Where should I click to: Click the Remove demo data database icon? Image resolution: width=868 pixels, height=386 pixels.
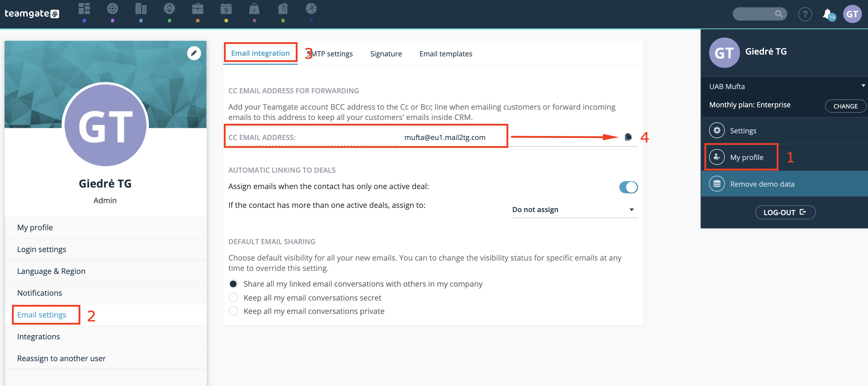pyautogui.click(x=717, y=184)
